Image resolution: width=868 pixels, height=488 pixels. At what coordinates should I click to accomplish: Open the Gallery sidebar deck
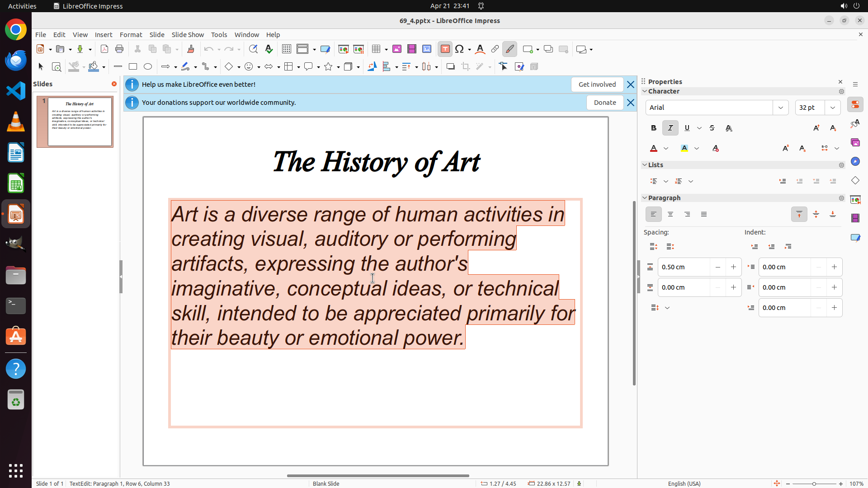tap(855, 142)
